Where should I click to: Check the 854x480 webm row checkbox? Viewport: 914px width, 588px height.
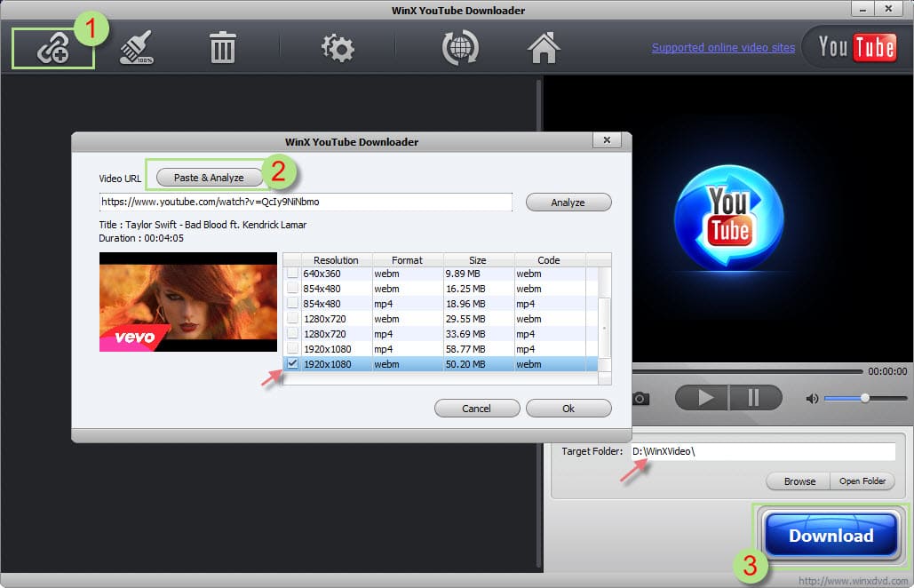click(x=292, y=289)
